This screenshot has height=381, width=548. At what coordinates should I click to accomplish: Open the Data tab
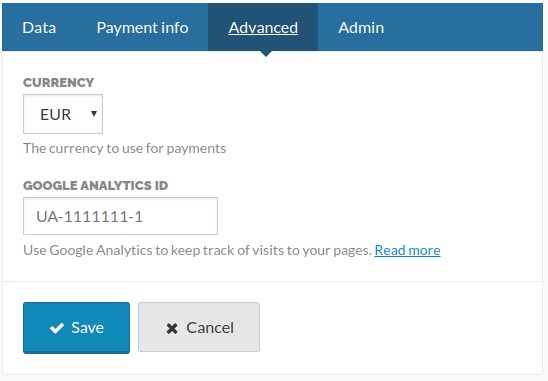[x=39, y=28]
